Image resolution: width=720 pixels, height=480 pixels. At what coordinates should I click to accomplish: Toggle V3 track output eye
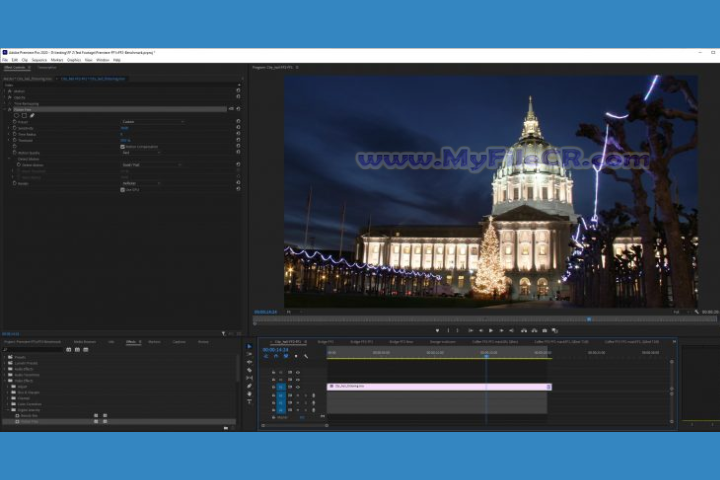click(298, 373)
